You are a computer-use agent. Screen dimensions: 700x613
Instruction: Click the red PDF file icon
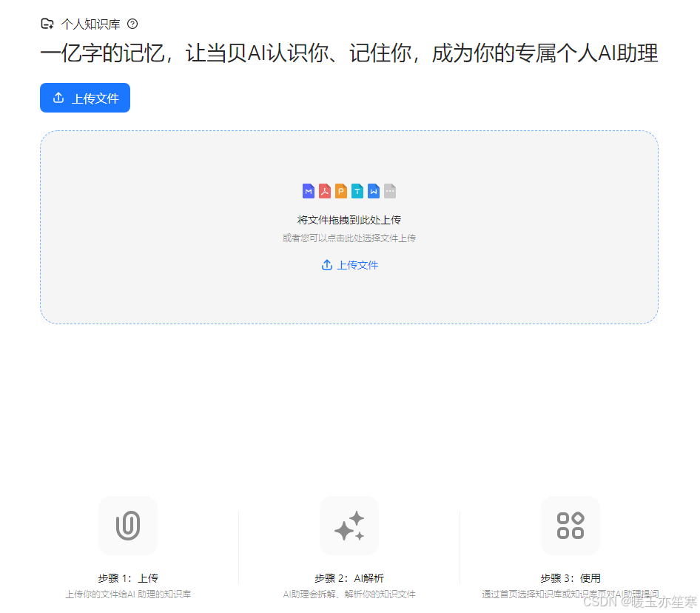click(x=325, y=191)
